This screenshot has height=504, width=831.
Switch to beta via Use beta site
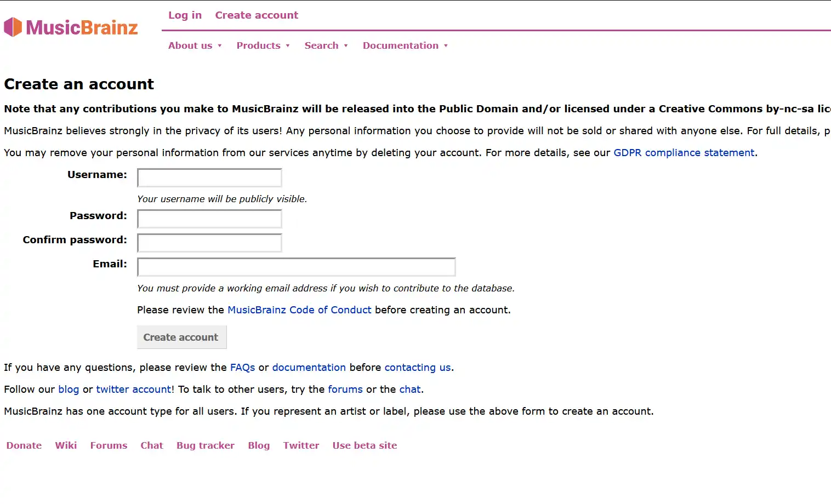(x=365, y=445)
